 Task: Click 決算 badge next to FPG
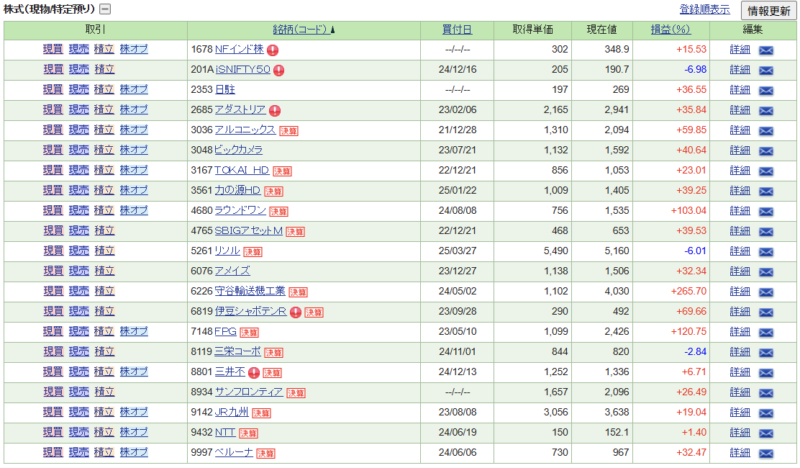pos(249,333)
